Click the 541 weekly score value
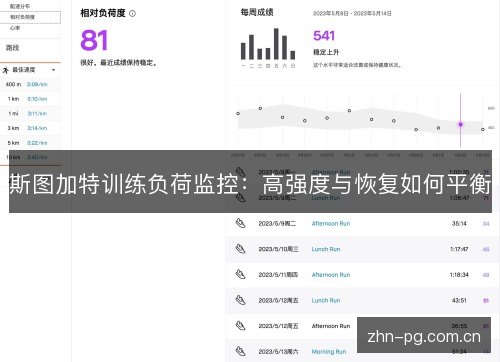 324,36
